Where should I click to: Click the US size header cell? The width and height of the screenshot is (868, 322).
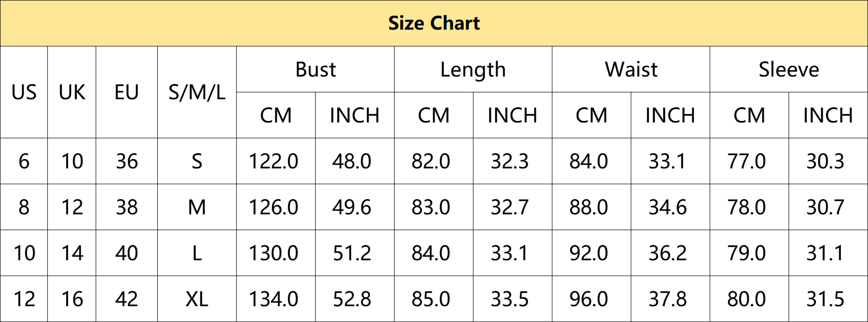click(x=24, y=92)
